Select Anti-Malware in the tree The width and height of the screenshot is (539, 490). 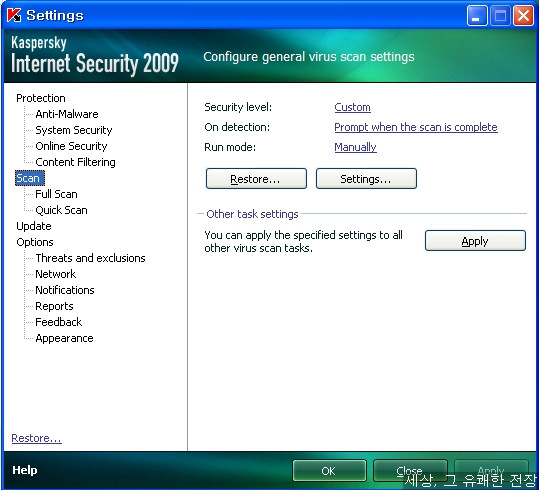click(67, 114)
